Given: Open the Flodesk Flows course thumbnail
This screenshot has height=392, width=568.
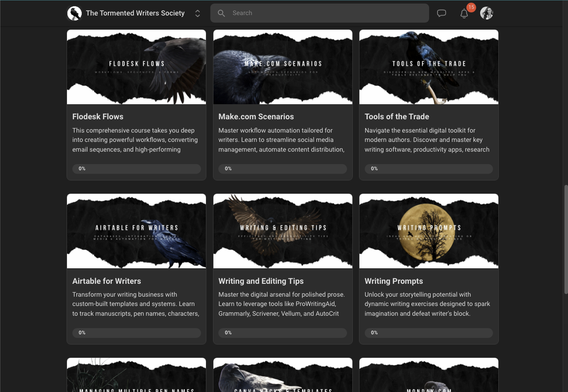Looking at the screenshot, I should coord(136,67).
